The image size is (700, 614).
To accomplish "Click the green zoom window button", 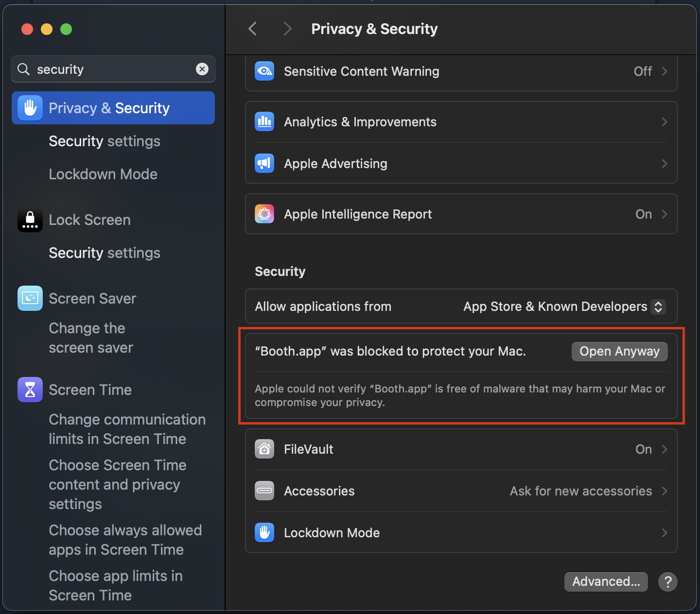I will tap(66, 29).
